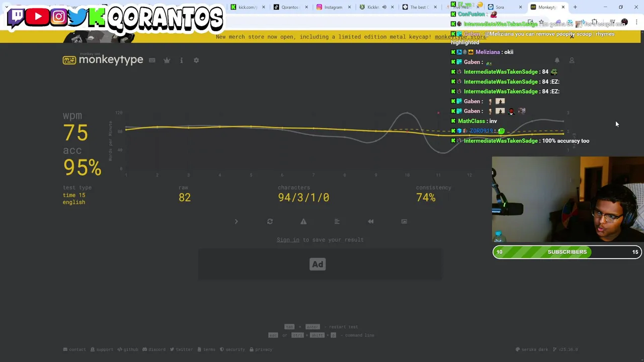Click Sign in to save result
The image size is (644, 362).
288,240
